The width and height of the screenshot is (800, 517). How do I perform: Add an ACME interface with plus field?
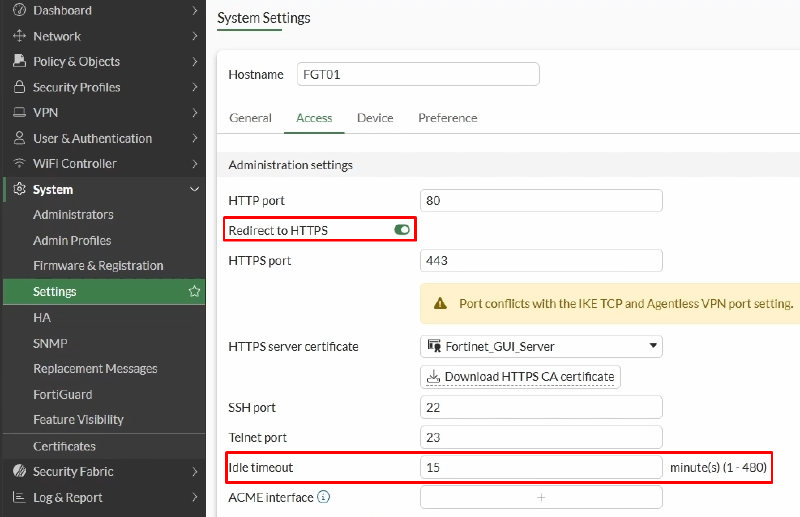(x=541, y=497)
